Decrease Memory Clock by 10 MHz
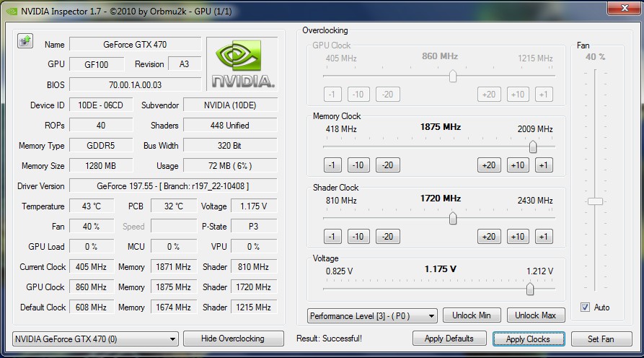644x358 pixels. click(x=358, y=165)
